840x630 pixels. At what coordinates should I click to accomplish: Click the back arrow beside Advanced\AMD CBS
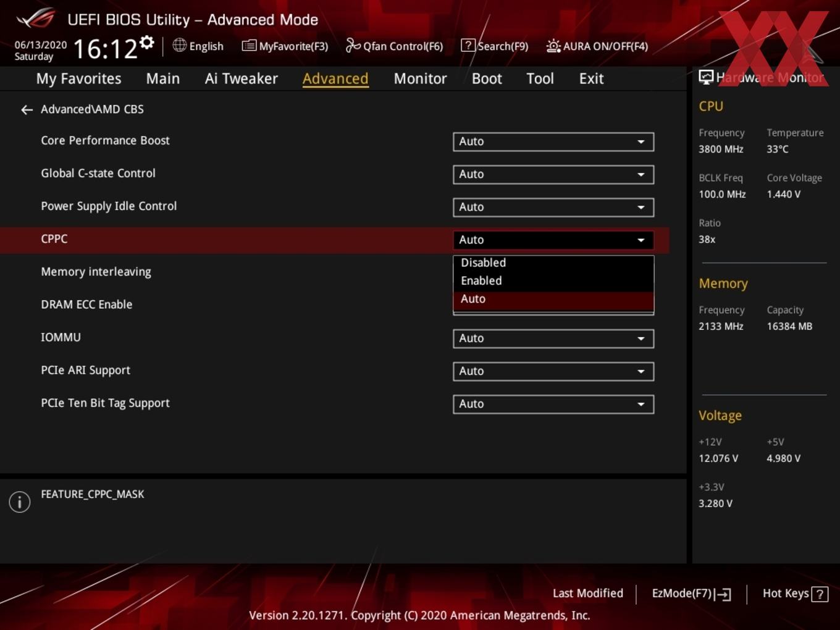[27, 110]
